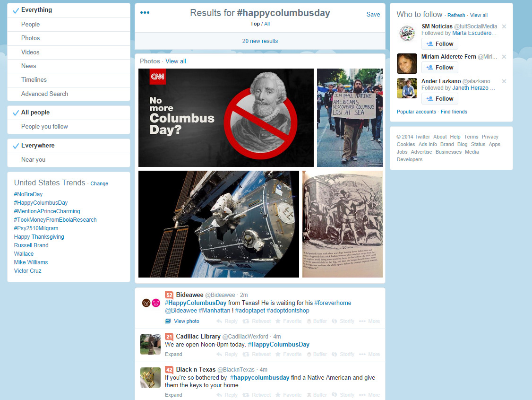Send the Bideawee tweet to Buffer
The width and height of the screenshot is (532, 400).
pos(316,321)
